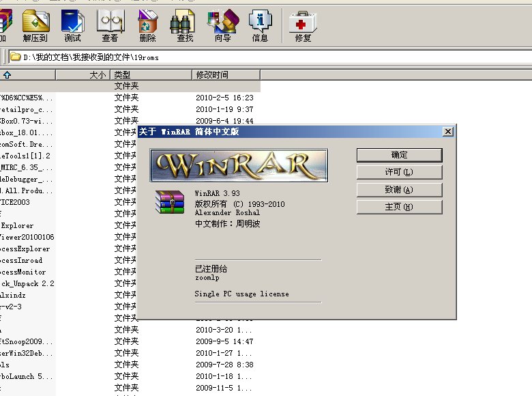Select the erWin32Deb... folder row
The height and width of the screenshot is (396, 532).
130,353
